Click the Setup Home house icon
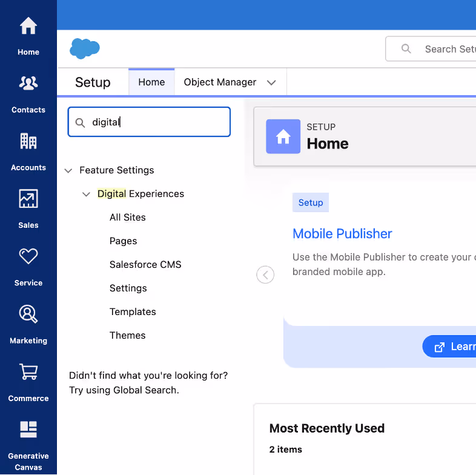 [283, 136]
